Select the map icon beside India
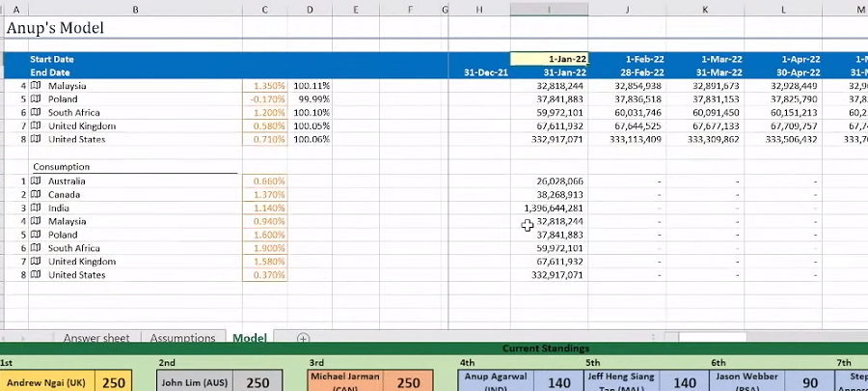 click(36, 209)
